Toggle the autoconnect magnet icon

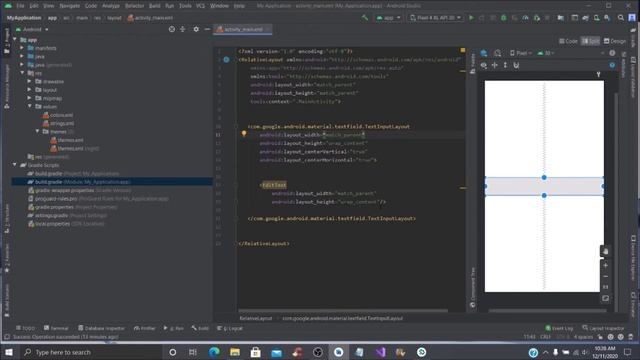516,65
